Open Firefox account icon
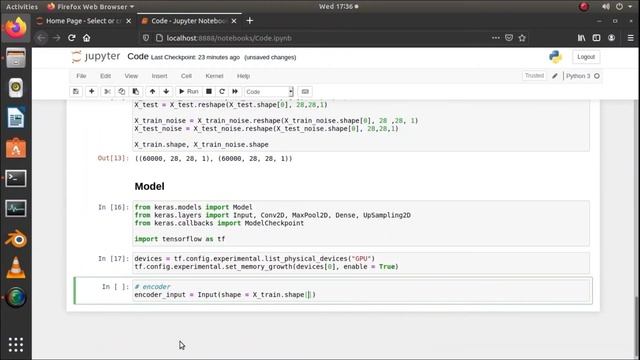 611,38
